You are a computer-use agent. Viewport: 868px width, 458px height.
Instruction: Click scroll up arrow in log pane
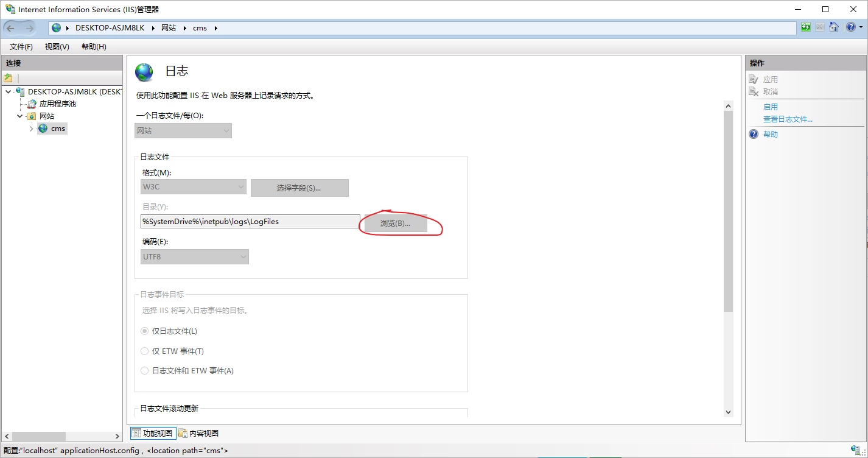[x=729, y=106]
